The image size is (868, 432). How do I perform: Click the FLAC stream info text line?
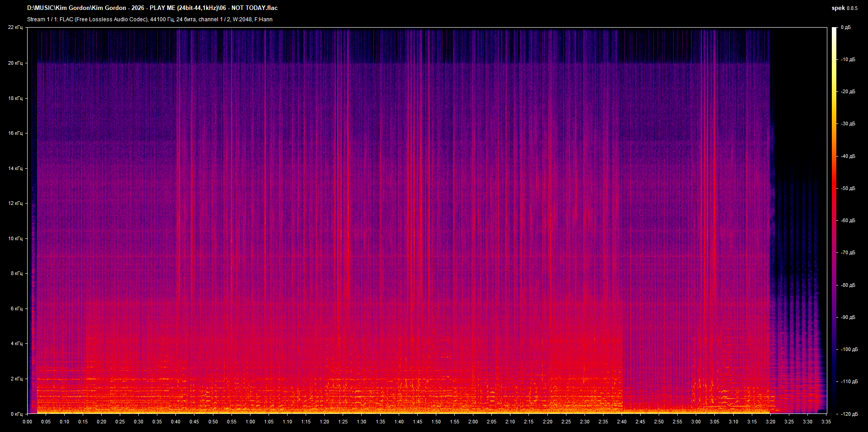90,19
